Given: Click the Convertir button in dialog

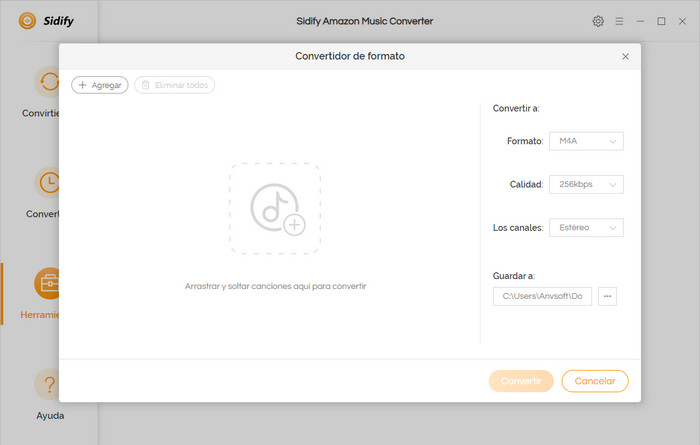Looking at the screenshot, I should coord(521,381).
